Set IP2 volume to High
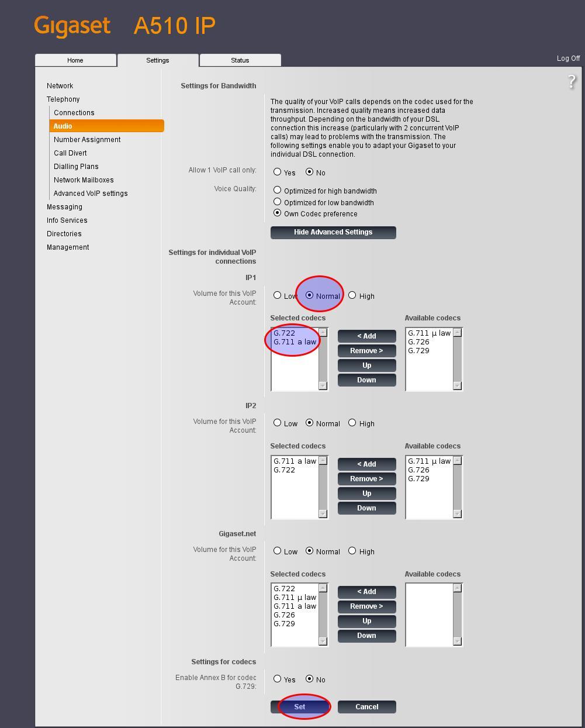This screenshot has height=728, width=585. [352, 423]
